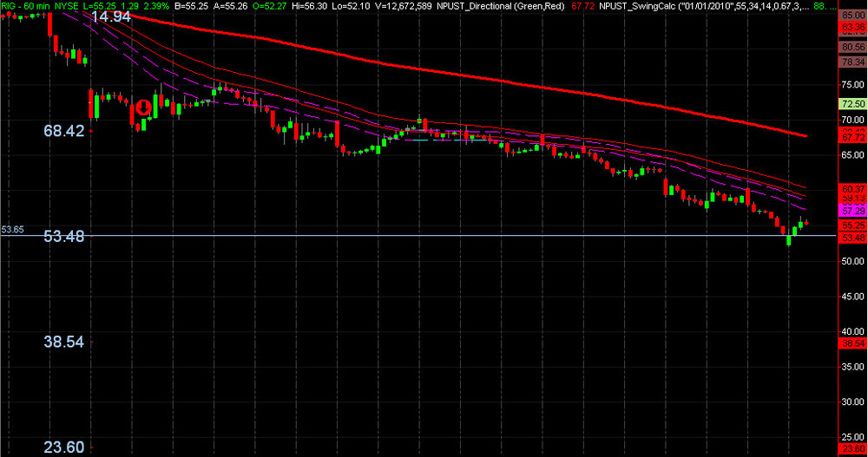Click the green 72.50 price axis tag
Screen dimensions: 868x457
853,104
